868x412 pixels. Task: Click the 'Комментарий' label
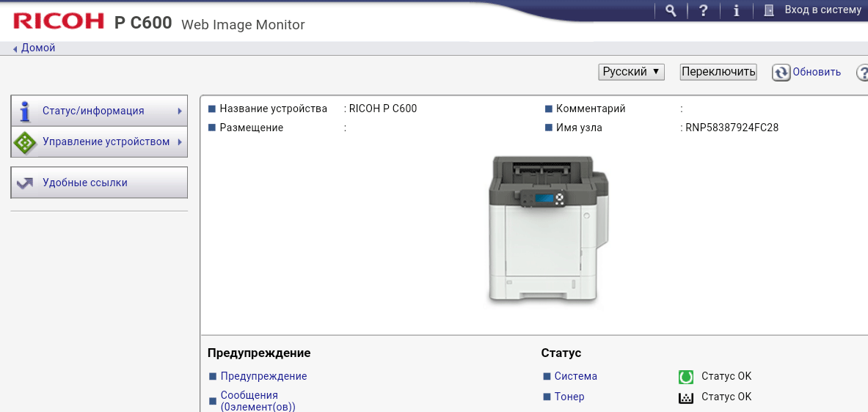click(x=591, y=108)
